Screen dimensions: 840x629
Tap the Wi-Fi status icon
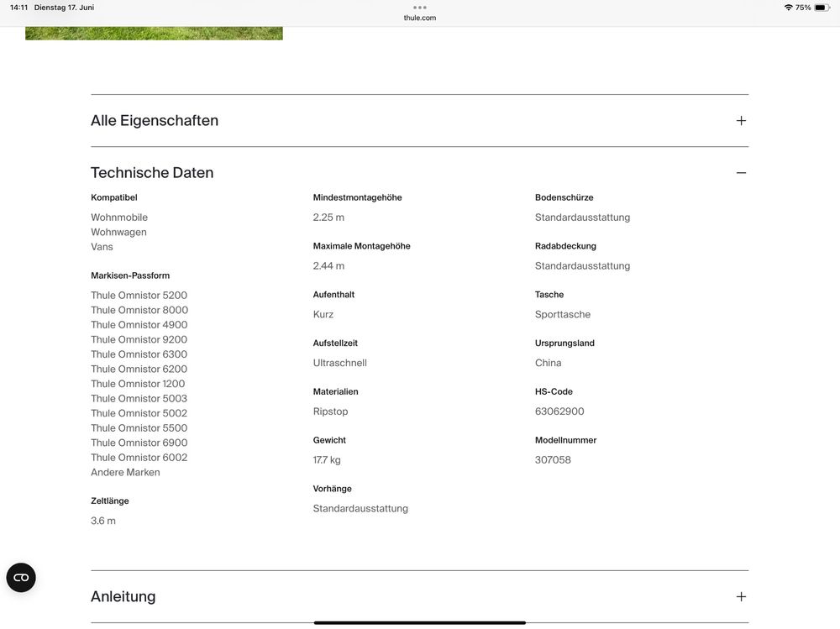click(x=788, y=8)
